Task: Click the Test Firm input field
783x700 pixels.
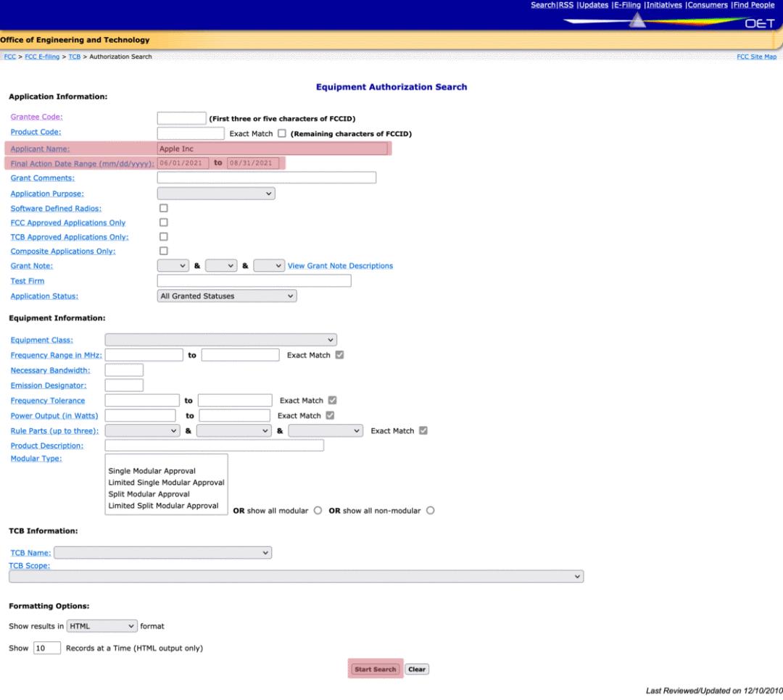Action: point(254,280)
